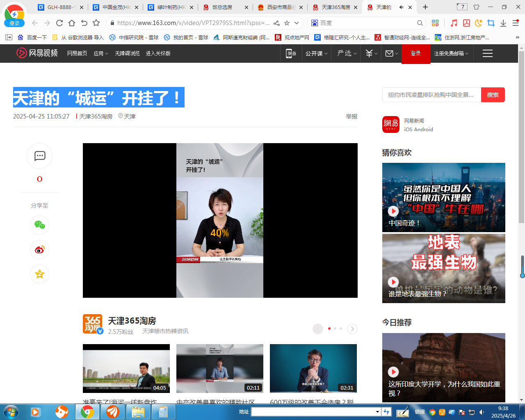This screenshot has height=420, width=525.
Task: Click the 无障碍浏览 link
Action: [127, 53]
